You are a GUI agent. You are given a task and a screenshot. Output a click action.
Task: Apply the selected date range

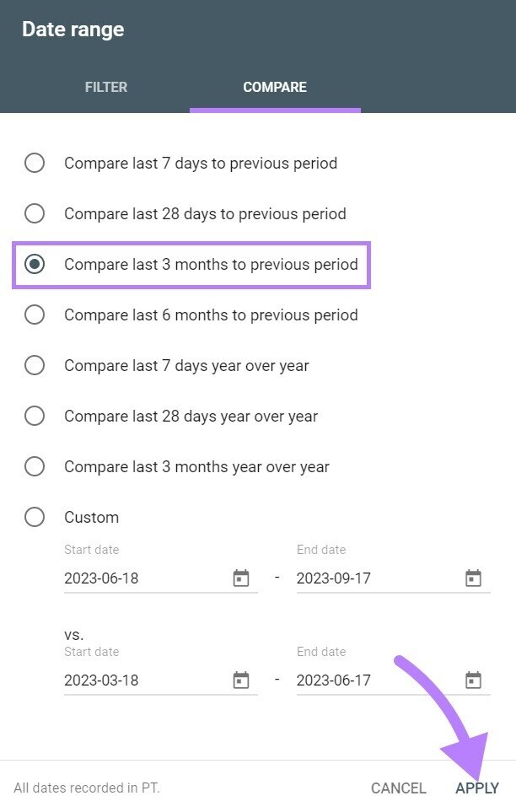(x=477, y=788)
